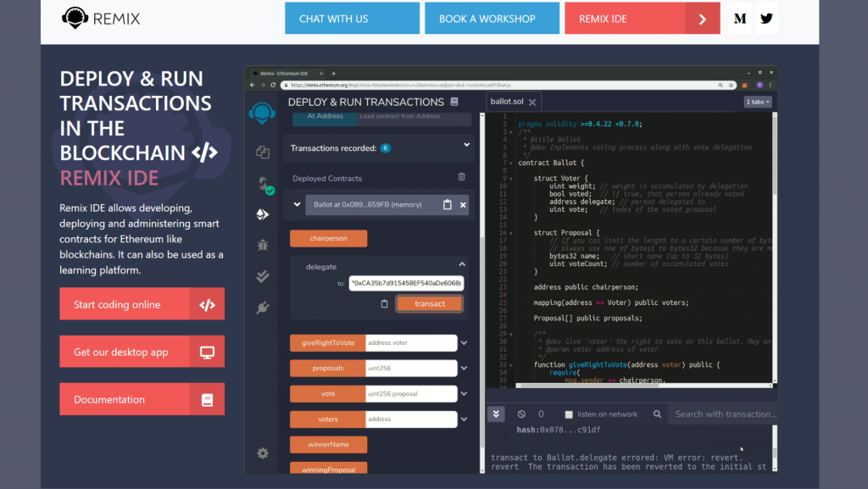Enable the listen on network checkbox
The width and height of the screenshot is (868, 489).
click(569, 414)
